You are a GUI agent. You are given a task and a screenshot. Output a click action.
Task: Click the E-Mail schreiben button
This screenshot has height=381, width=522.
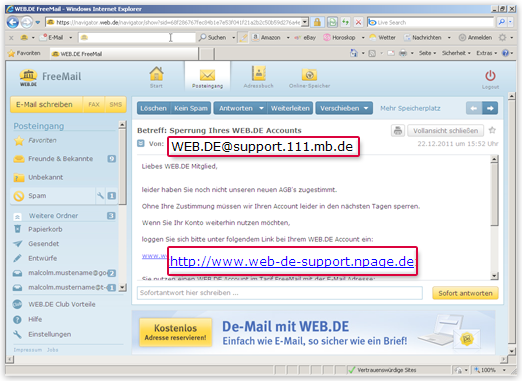[46, 104]
